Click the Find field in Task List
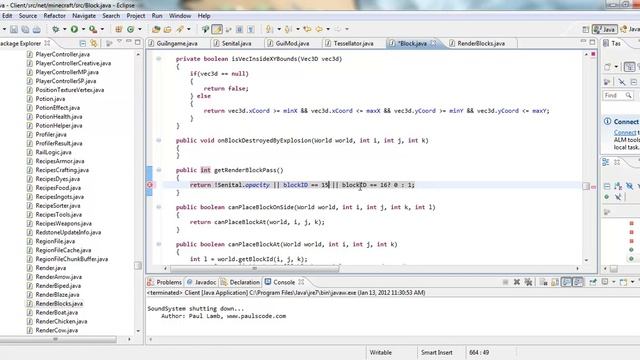This screenshot has height=360, width=640. pos(618,95)
